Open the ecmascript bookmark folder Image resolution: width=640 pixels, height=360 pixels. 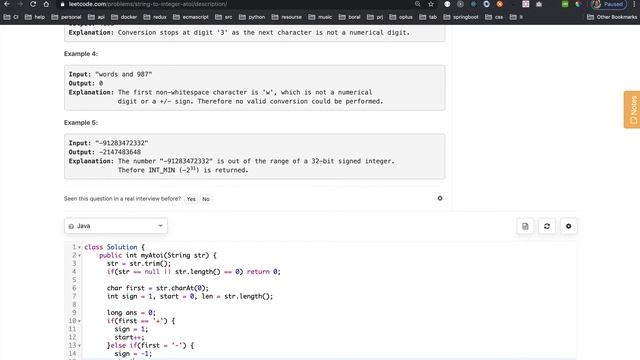pyautogui.click(x=191, y=17)
